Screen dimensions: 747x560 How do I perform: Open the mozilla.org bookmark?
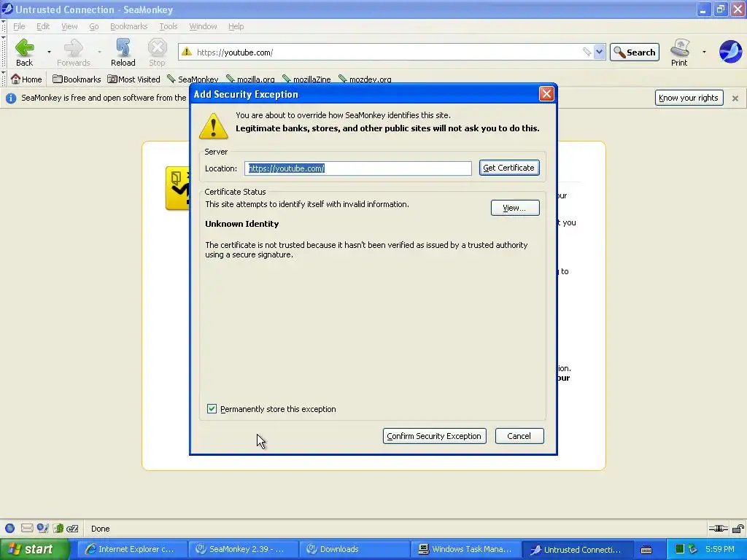click(x=251, y=79)
